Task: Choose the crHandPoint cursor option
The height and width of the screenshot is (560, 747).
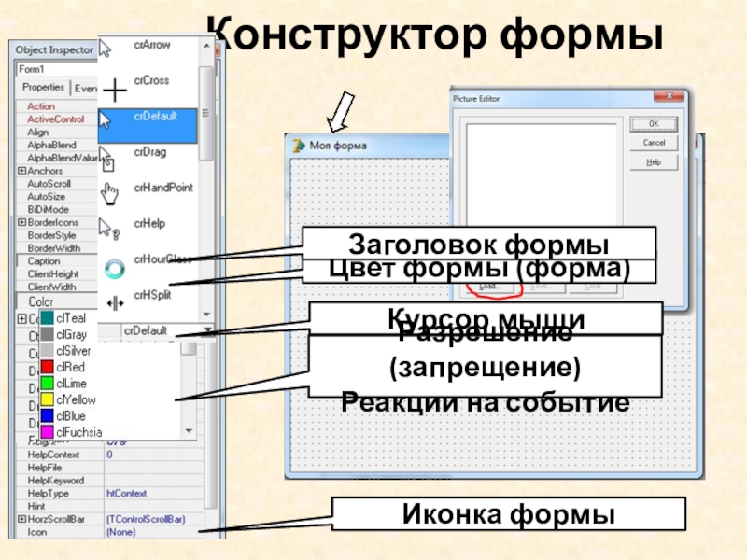Action: (x=148, y=196)
